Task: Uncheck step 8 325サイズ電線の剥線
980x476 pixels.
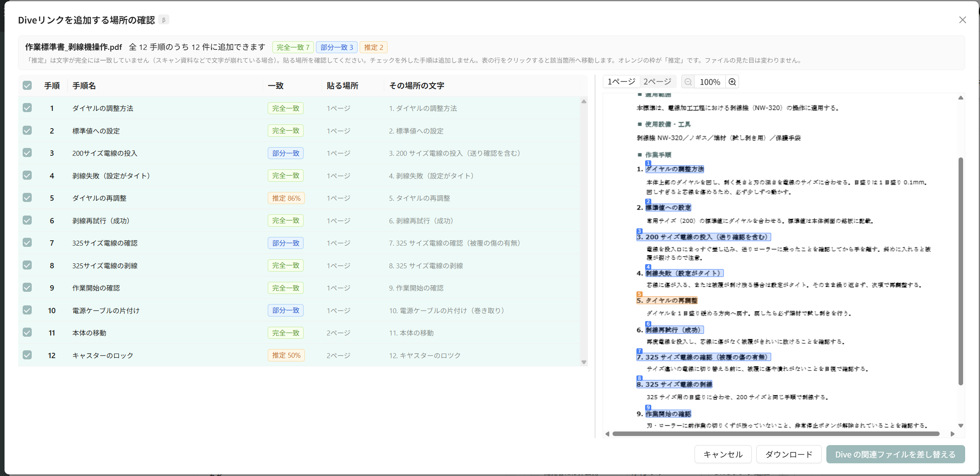Action: 27,265
